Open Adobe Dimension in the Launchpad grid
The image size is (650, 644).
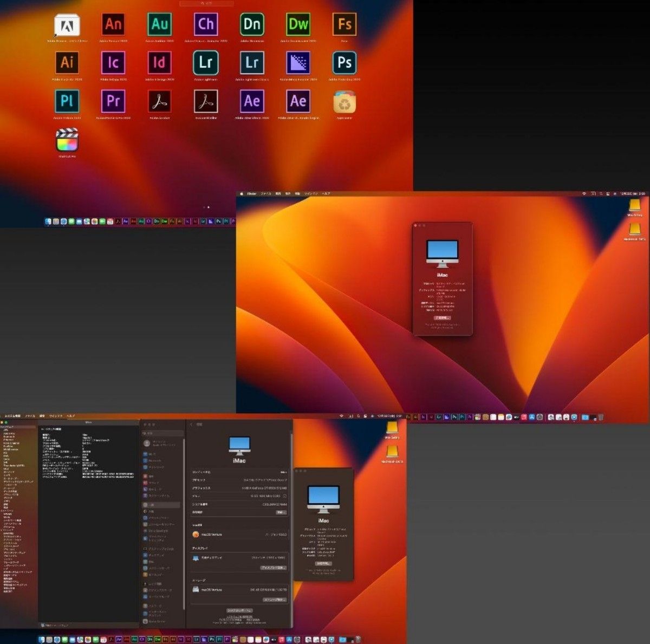point(252,24)
